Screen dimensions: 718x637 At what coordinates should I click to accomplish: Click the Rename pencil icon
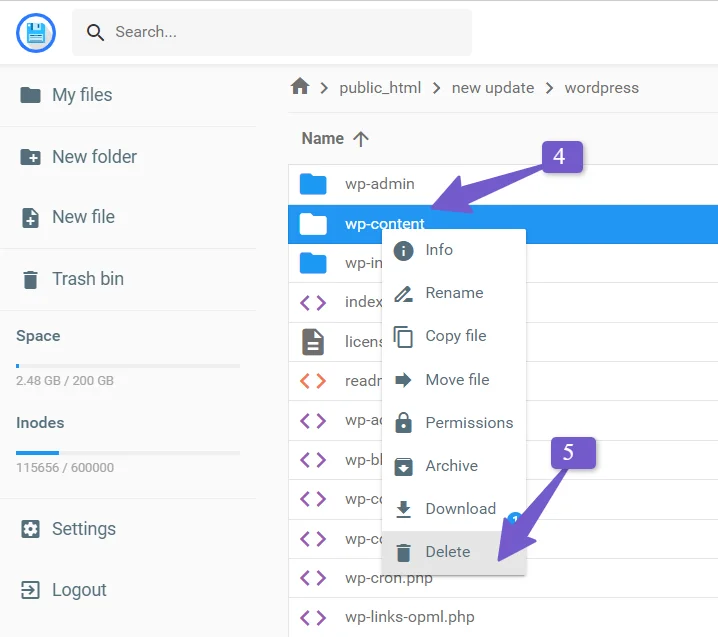(x=403, y=294)
